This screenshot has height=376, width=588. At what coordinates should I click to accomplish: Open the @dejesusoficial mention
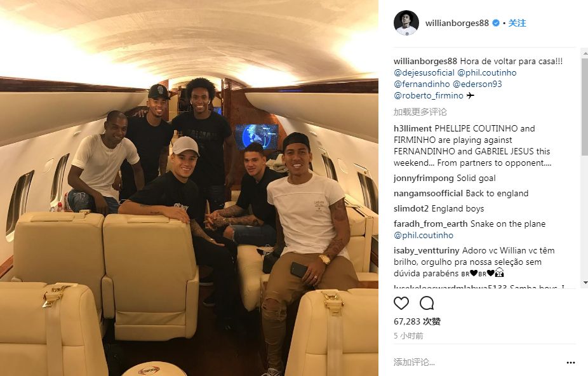[x=424, y=73]
